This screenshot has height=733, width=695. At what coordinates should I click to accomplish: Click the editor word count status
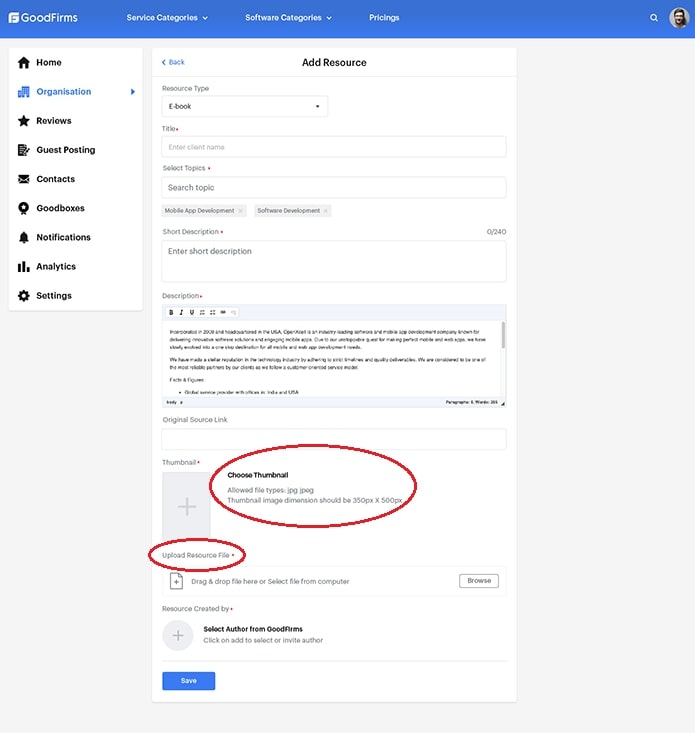pos(471,402)
